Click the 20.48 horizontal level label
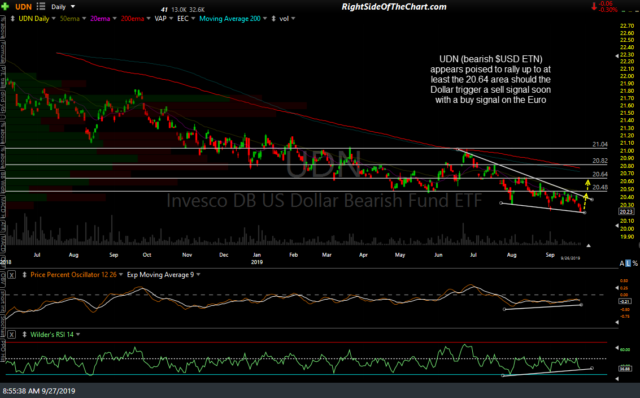 click(x=600, y=187)
